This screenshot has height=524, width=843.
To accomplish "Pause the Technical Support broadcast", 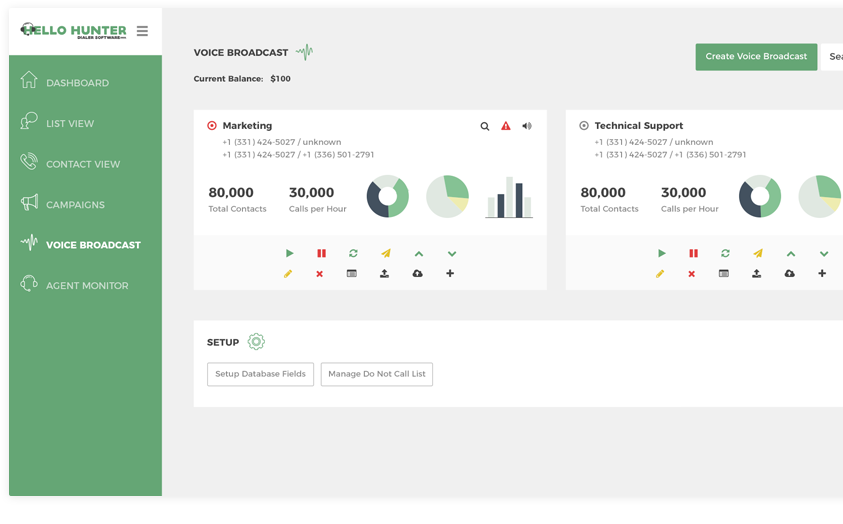I will (x=694, y=253).
